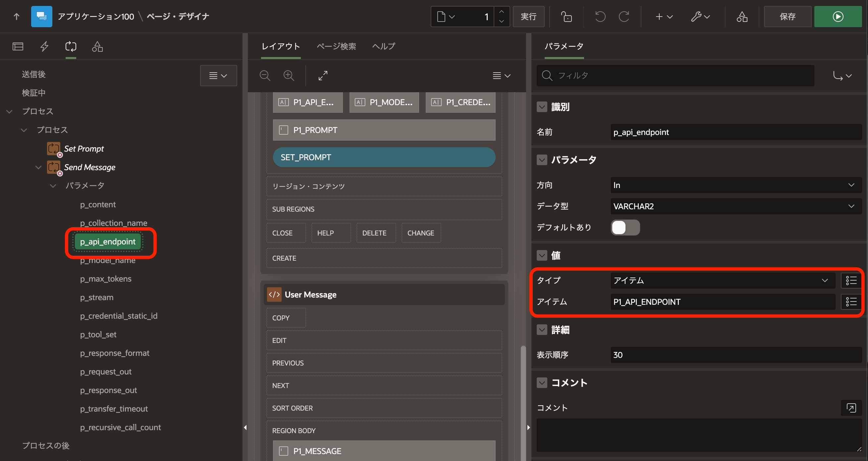Collapse the 値 section
Viewport: 868px width, 461px height.
pyautogui.click(x=541, y=255)
